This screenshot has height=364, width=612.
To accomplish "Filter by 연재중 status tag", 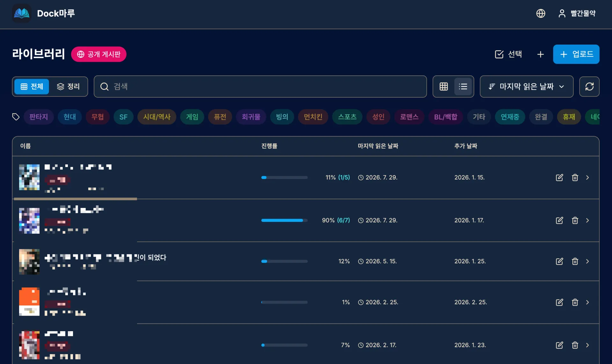I will click(510, 117).
